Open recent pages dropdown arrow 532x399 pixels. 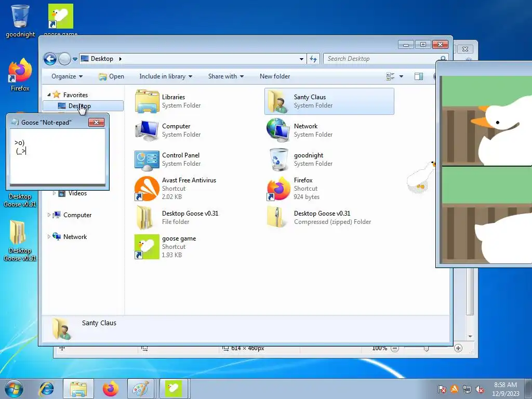coord(75,59)
